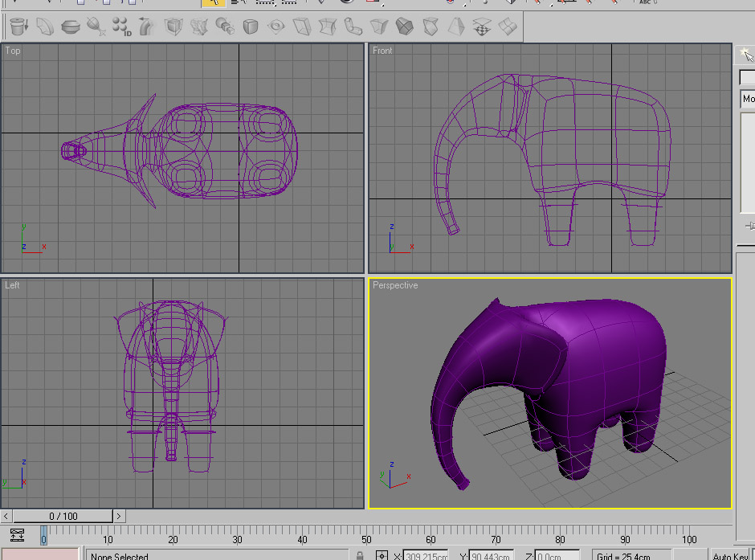Screen dimensions: 755x560
Task: Open the Create tab in the command panel
Action: (746, 55)
